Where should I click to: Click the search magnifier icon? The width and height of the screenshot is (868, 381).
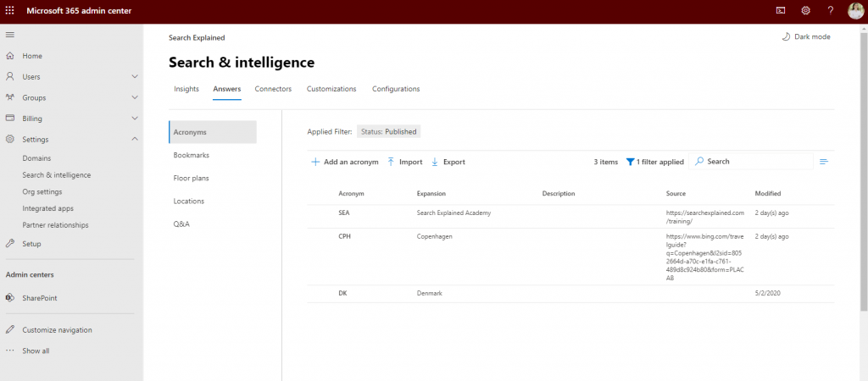(699, 162)
